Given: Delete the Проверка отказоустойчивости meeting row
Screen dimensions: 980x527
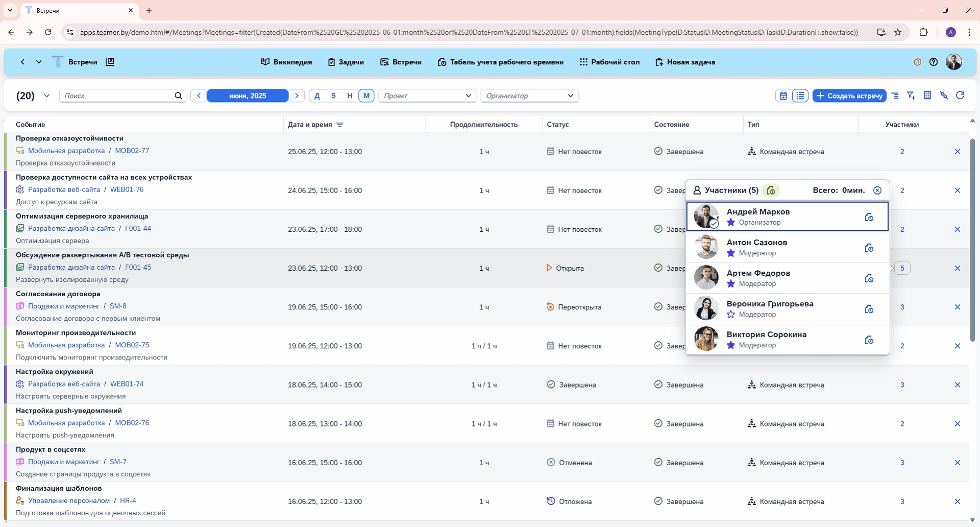Looking at the screenshot, I should click(x=957, y=152).
